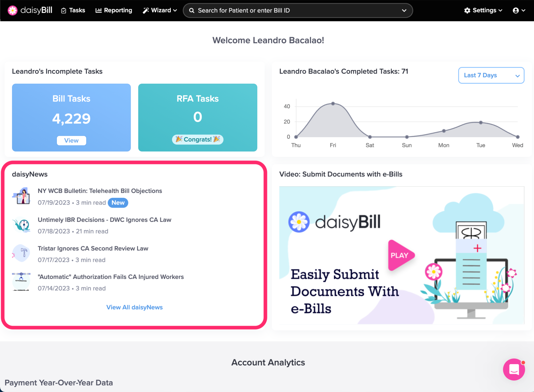The width and height of the screenshot is (534, 392).
Task: Click the Friday data point on chart
Action: click(333, 103)
